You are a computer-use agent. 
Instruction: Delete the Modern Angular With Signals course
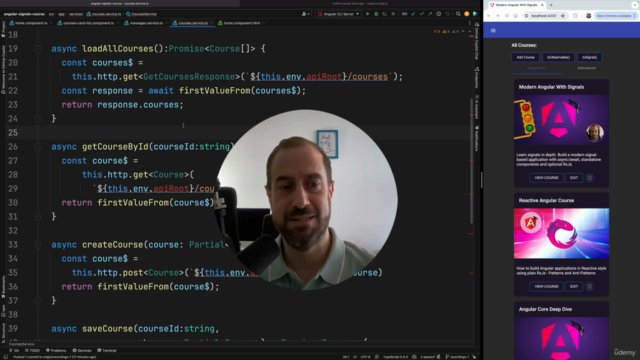(589, 178)
